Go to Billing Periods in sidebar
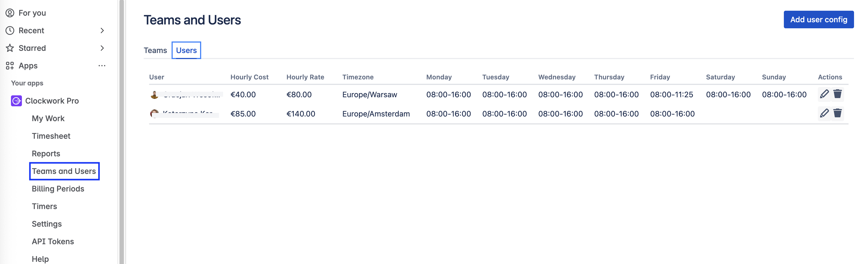868x264 pixels. [58, 189]
